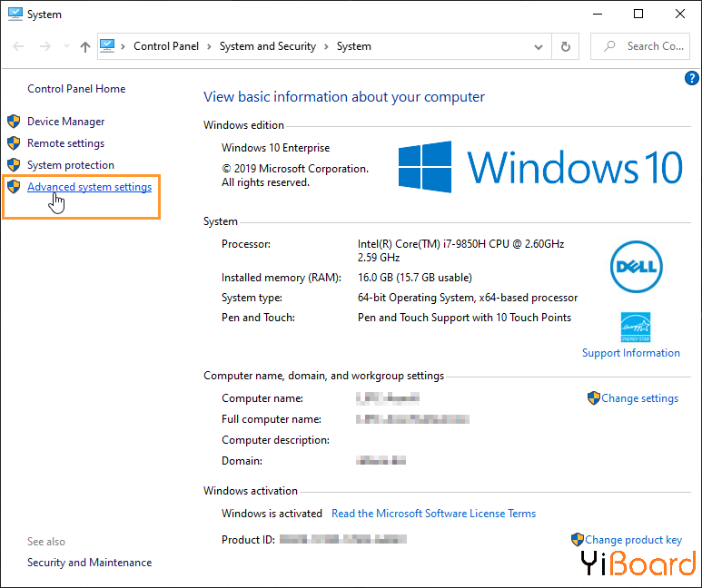Go up one level with up arrow
This screenshot has width=702, height=588.
pyautogui.click(x=85, y=46)
